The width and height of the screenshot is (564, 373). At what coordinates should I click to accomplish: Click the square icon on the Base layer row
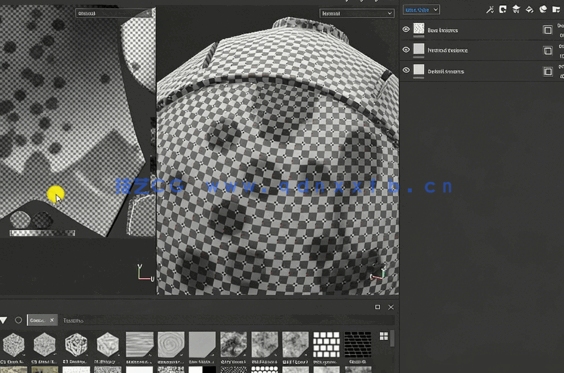click(x=547, y=30)
